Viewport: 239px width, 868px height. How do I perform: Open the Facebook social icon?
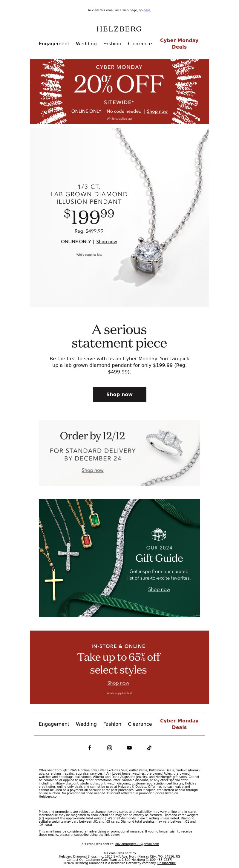click(x=89, y=748)
